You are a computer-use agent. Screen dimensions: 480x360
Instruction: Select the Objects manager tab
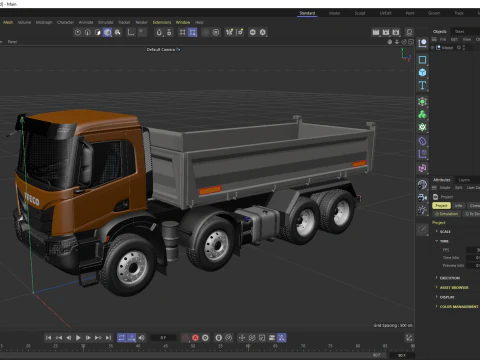[x=440, y=31]
